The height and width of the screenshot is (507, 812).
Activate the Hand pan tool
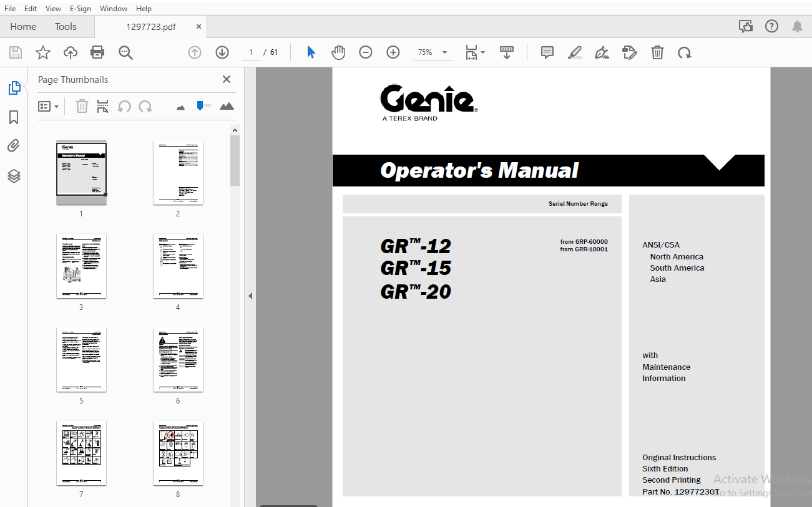338,52
